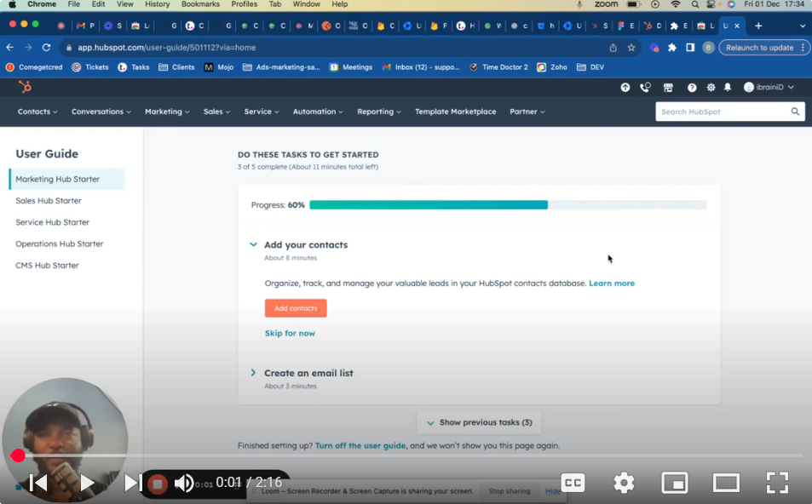Open the HubSpot calling phone icon

coord(645,88)
